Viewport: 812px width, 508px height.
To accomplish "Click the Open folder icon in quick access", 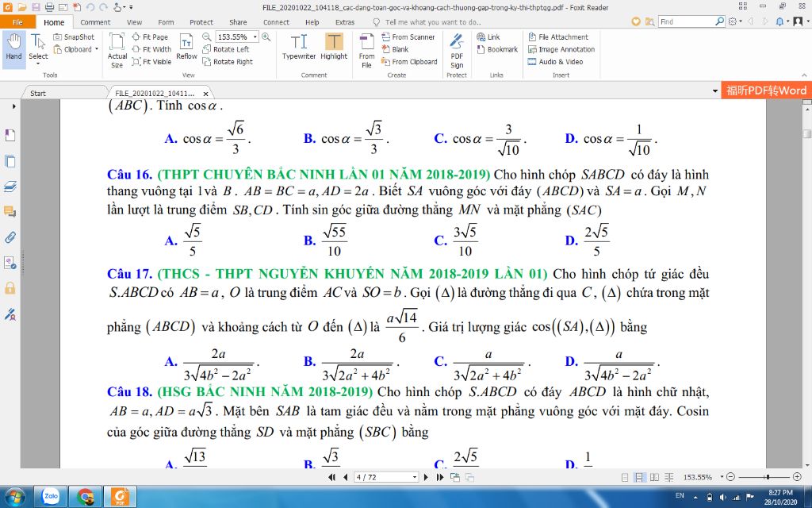I will click(x=21, y=7).
